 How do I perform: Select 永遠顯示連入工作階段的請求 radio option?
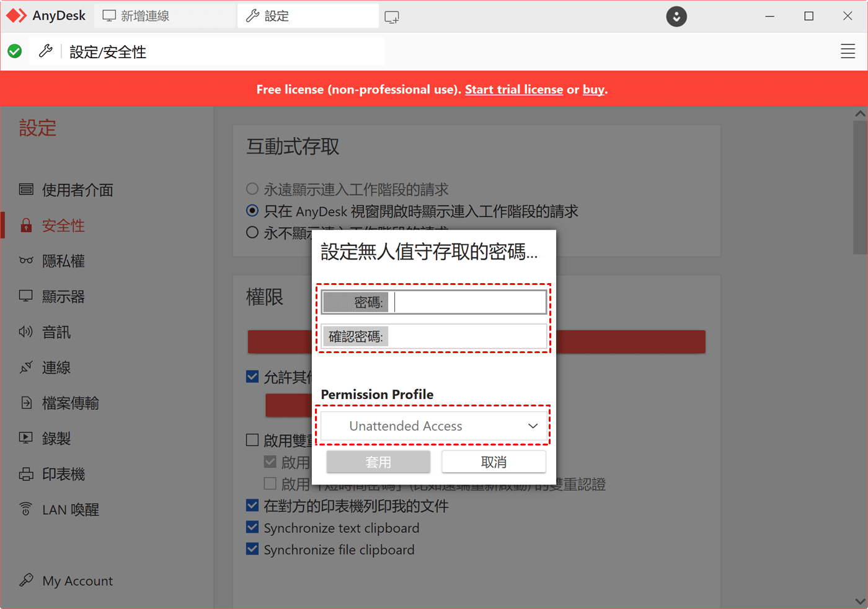pos(252,189)
